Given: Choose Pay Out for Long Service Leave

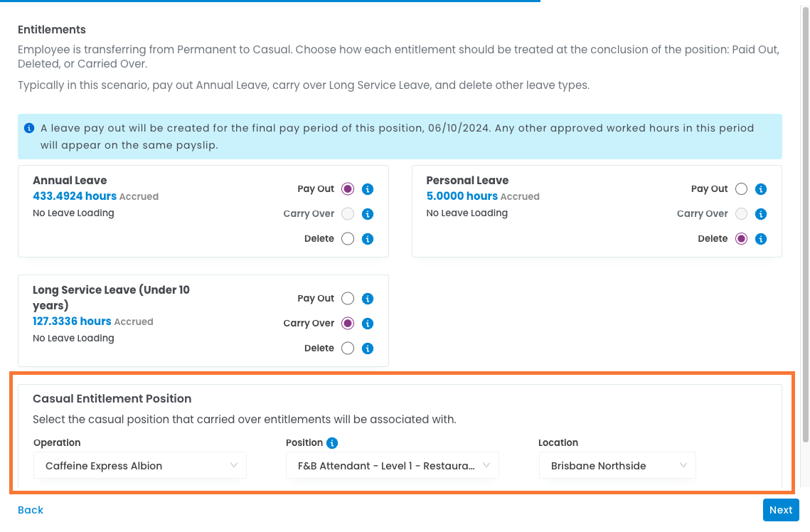Looking at the screenshot, I should [348, 299].
